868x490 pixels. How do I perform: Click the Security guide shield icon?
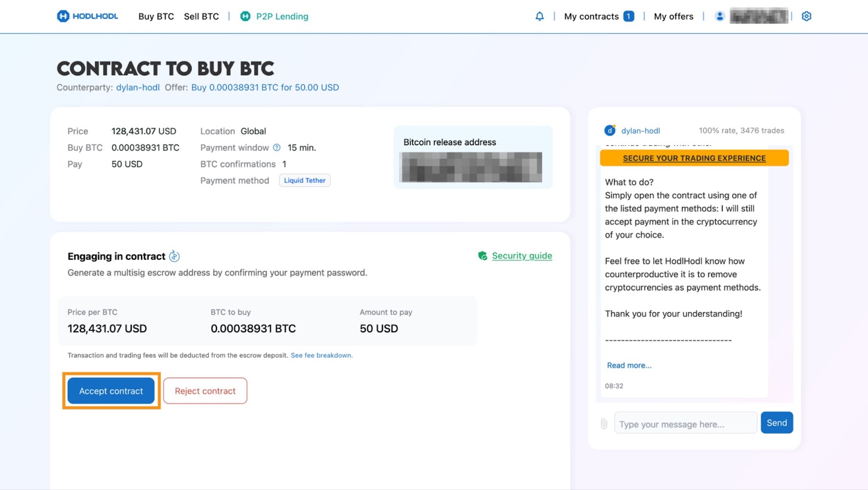pyautogui.click(x=482, y=256)
